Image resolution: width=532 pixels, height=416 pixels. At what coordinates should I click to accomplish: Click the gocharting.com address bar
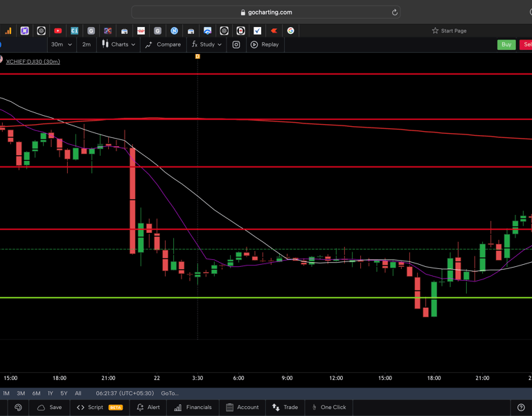click(266, 12)
